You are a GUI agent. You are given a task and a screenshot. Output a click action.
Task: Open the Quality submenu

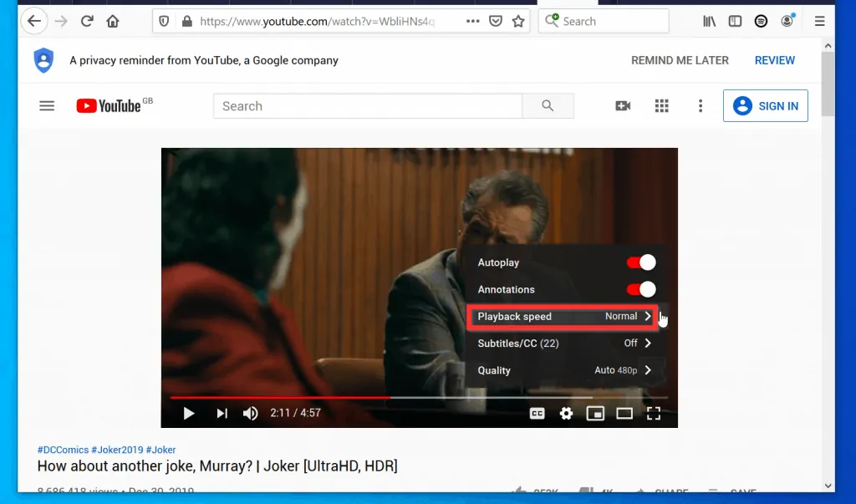click(x=565, y=370)
